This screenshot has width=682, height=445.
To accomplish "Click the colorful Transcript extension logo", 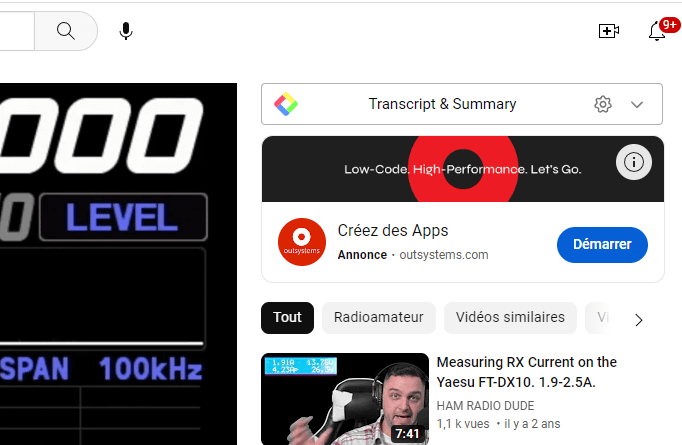I will pyautogui.click(x=286, y=104).
